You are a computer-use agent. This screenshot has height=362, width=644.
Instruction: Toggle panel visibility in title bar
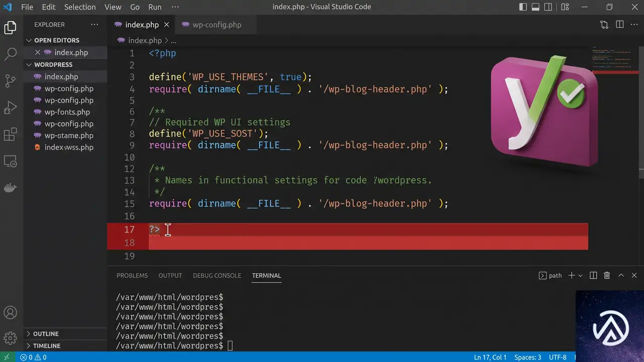(536, 7)
